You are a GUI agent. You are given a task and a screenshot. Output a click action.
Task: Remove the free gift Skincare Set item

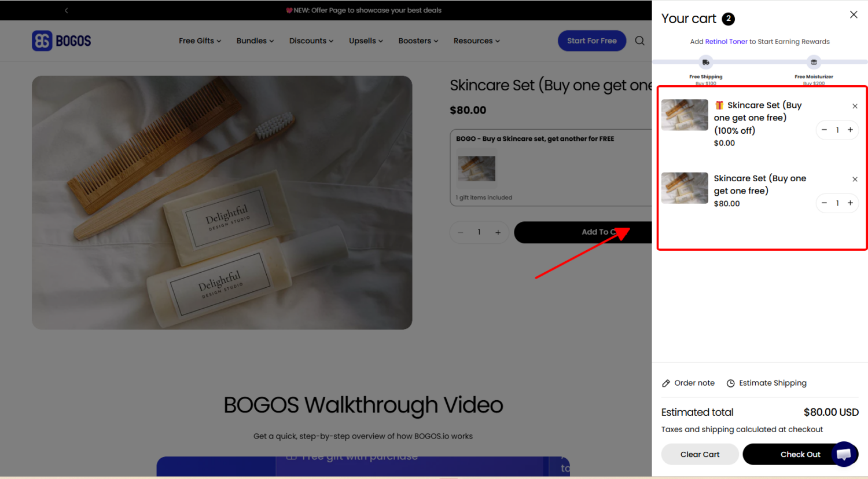(x=855, y=106)
